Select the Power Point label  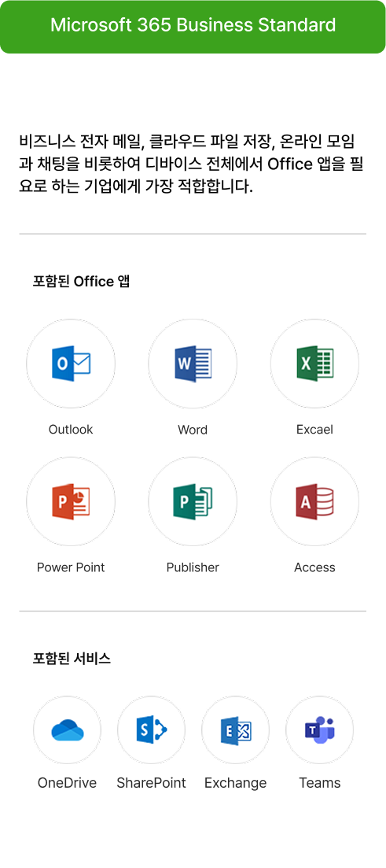click(x=71, y=567)
